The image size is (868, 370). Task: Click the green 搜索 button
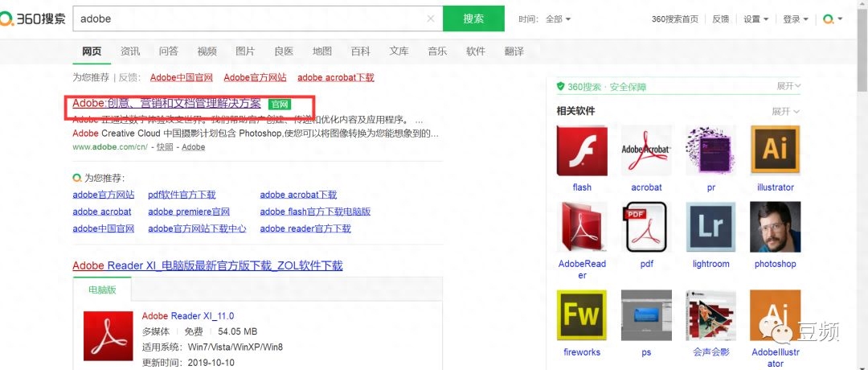[x=473, y=18]
